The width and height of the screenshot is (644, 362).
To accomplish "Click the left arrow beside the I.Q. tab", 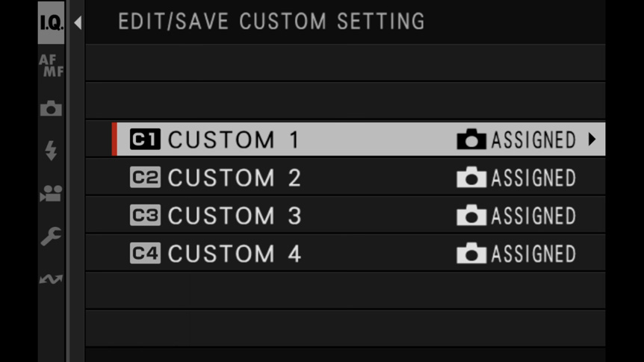I will point(78,22).
